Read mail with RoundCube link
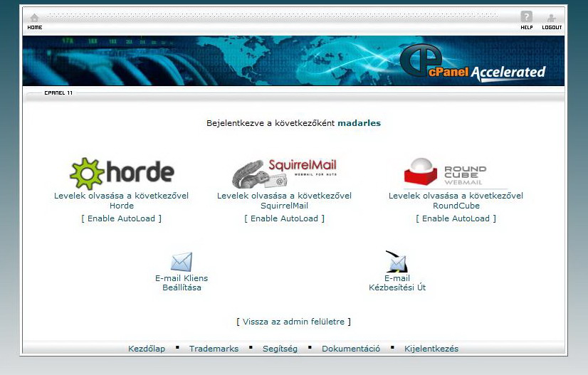The width and height of the screenshot is (588, 375). coord(456,201)
